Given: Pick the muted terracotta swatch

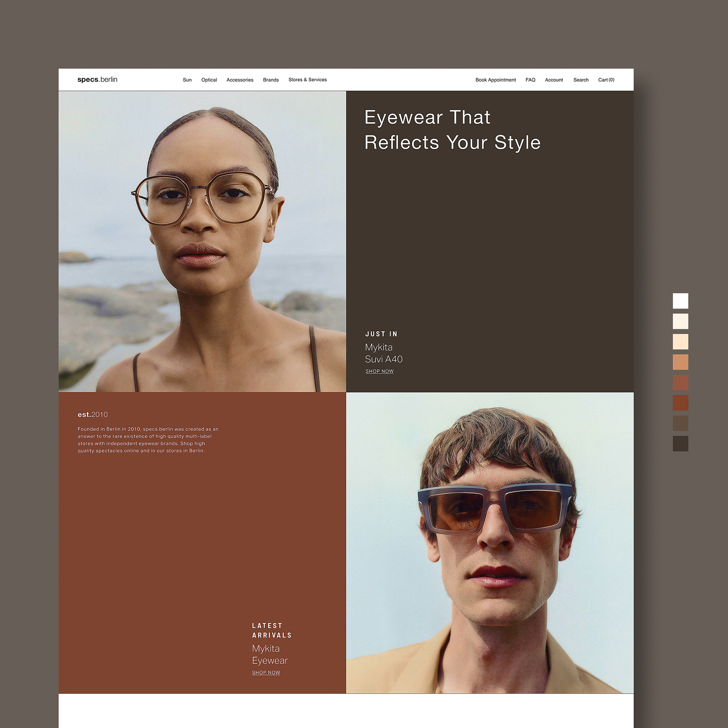Looking at the screenshot, I should tap(680, 383).
